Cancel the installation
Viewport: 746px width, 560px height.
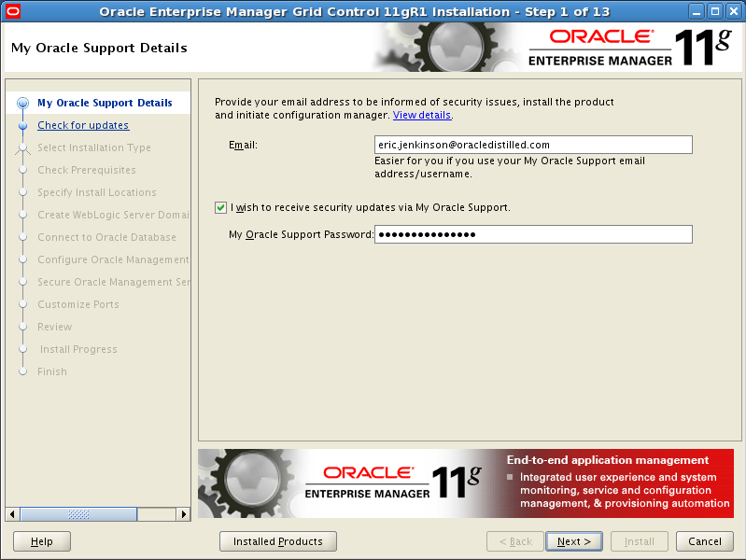705,541
